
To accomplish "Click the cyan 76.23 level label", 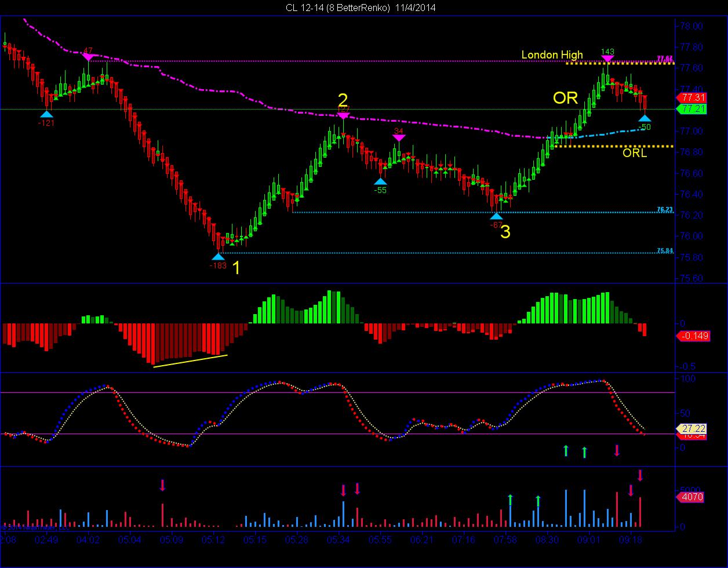I will pyautogui.click(x=664, y=209).
